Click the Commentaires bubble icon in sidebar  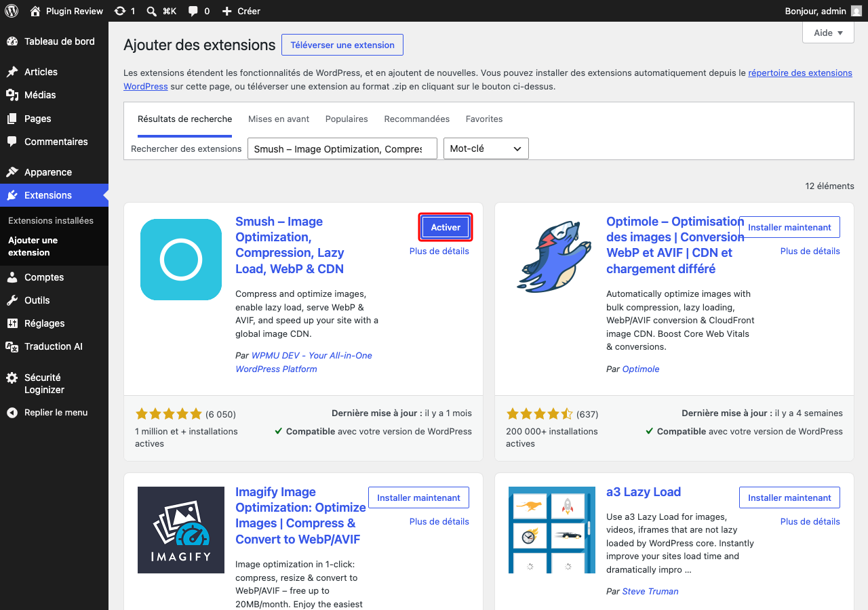[x=12, y=142]
